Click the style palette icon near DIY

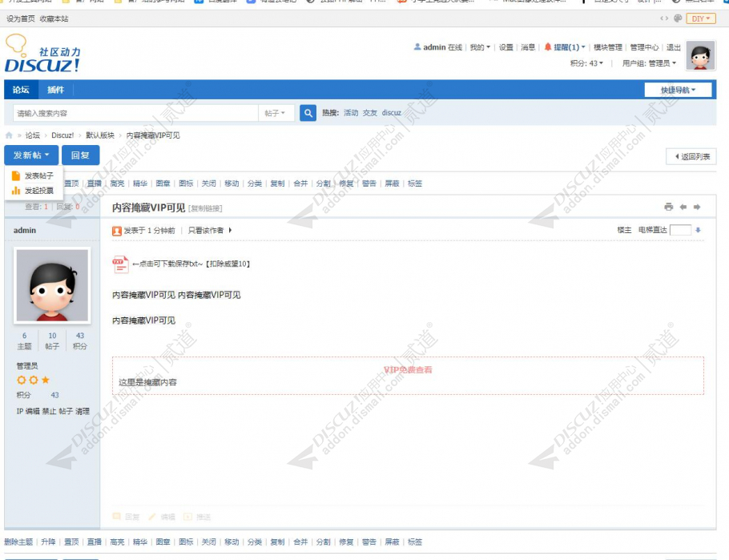point(678,18)
